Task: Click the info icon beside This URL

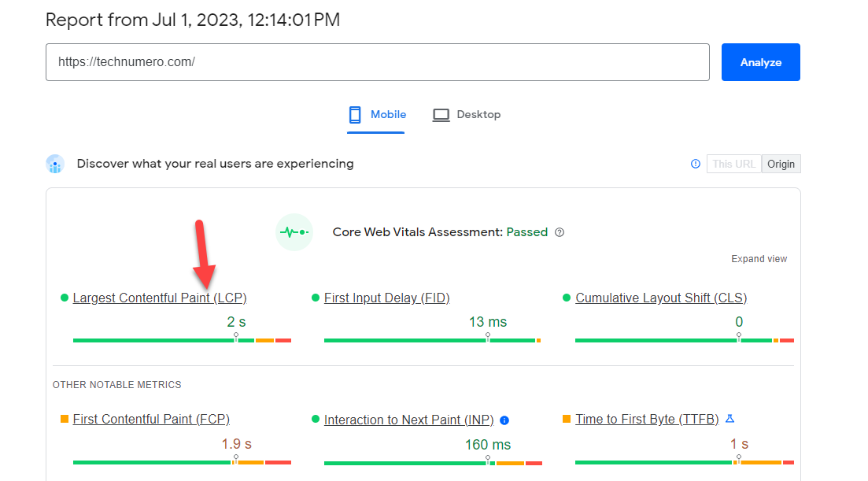Action: pyautogui.click(x=695, y=164)
